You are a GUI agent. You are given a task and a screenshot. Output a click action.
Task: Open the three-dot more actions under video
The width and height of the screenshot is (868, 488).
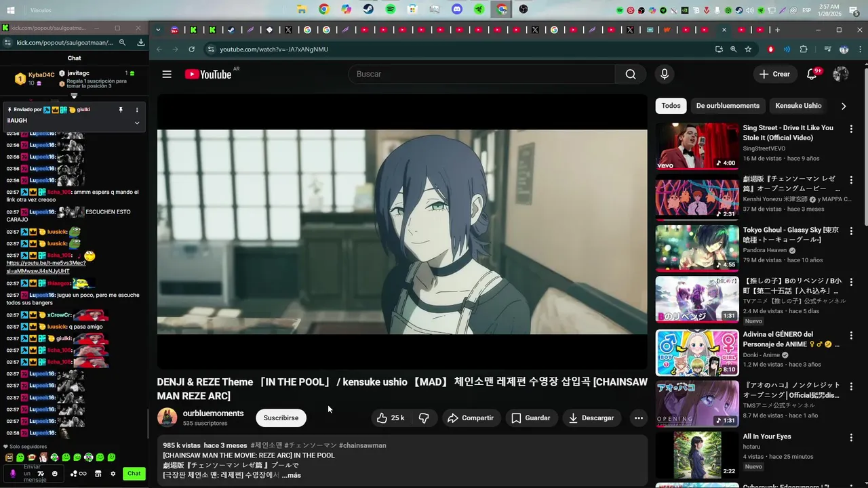638,418
